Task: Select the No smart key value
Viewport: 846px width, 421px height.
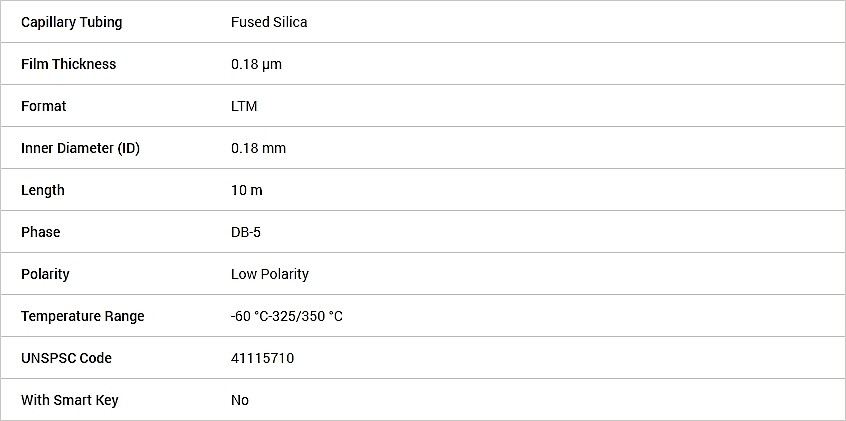Action: click(240, 400)
